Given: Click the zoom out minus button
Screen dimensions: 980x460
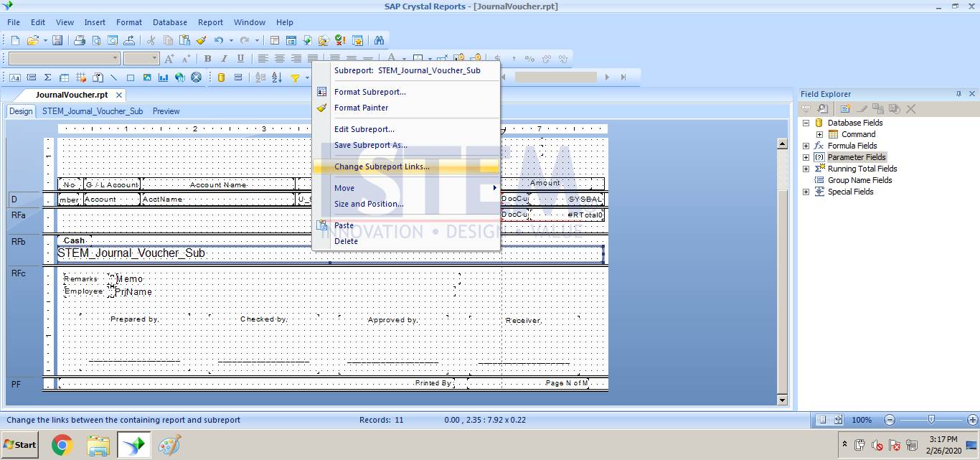Looking at the screenshot, I should click(x=890, y=420).
